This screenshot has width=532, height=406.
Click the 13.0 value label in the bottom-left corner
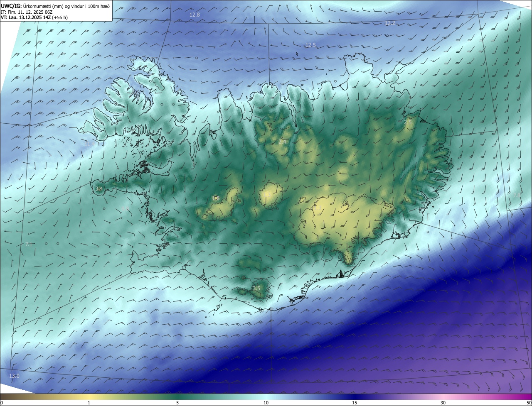[14, 376]
